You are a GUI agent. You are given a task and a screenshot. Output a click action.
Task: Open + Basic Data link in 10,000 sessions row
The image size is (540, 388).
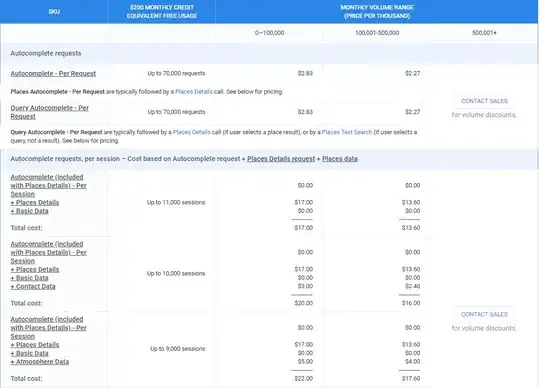tap(29, 278)
